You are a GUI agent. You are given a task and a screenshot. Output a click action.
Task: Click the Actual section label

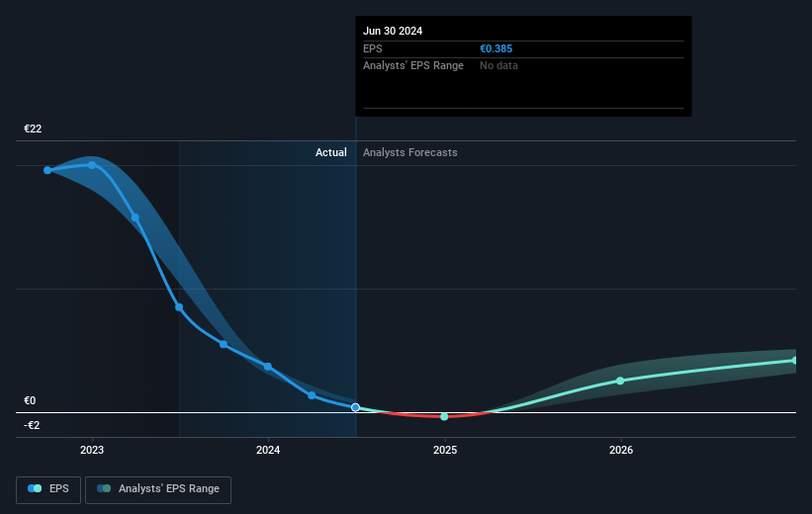pyautogui.click(x=331, y=152)
